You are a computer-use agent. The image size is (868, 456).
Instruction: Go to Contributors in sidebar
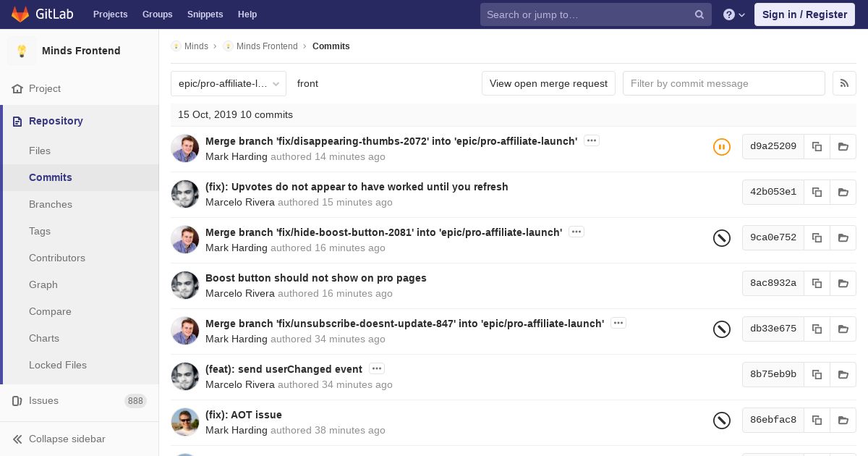57,258
